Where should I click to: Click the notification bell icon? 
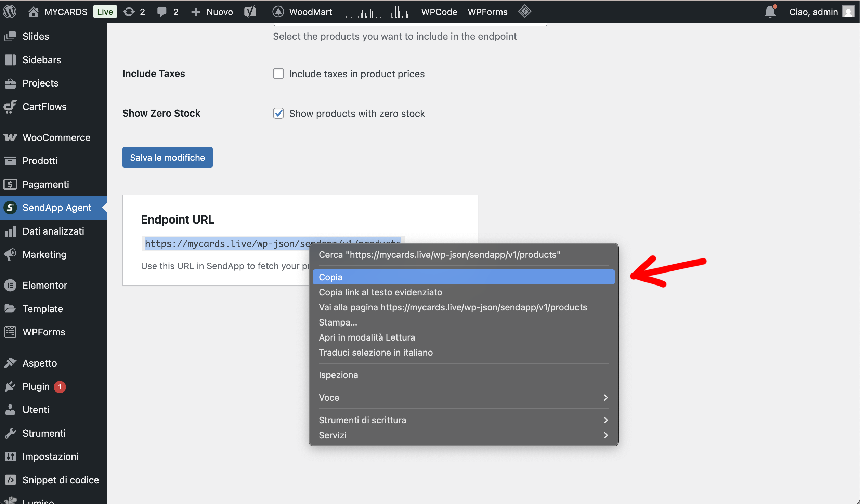pos(770,12)
